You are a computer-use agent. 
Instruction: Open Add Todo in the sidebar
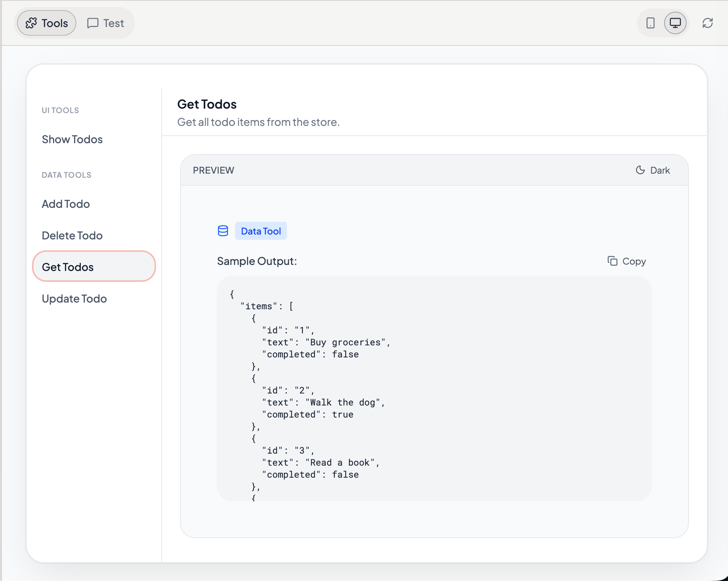(x=94, y=204)
